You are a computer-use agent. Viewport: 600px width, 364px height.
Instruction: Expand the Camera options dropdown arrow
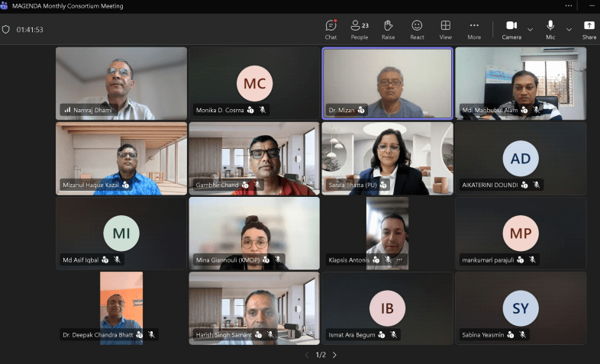click(x=531, y=30)
